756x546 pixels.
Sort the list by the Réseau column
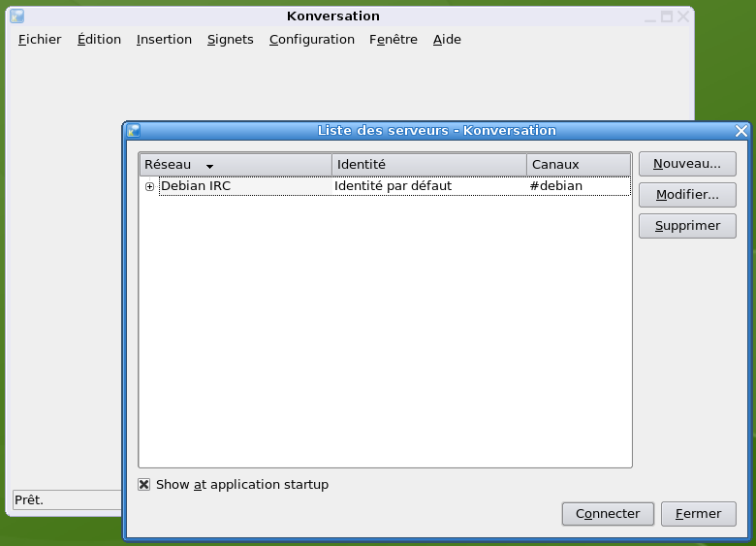(236, 165)
